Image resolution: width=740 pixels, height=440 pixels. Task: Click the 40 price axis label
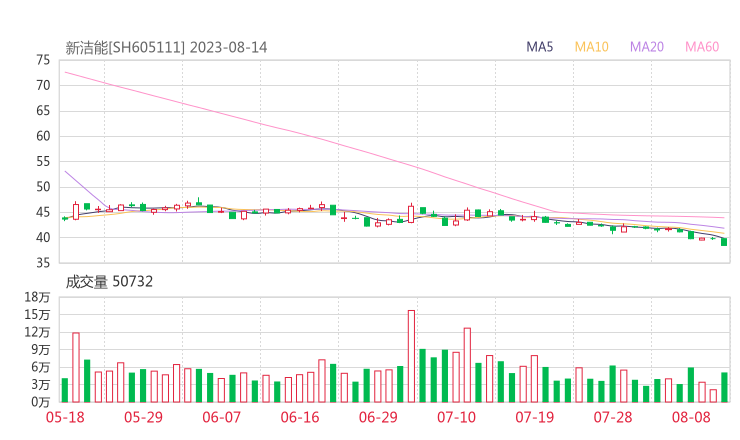[43, 237]
